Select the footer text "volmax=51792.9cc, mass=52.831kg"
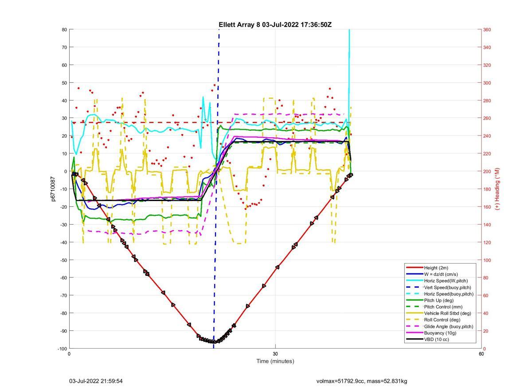The width and height of the screenshot is (532, 392). [x=362, y=381]
